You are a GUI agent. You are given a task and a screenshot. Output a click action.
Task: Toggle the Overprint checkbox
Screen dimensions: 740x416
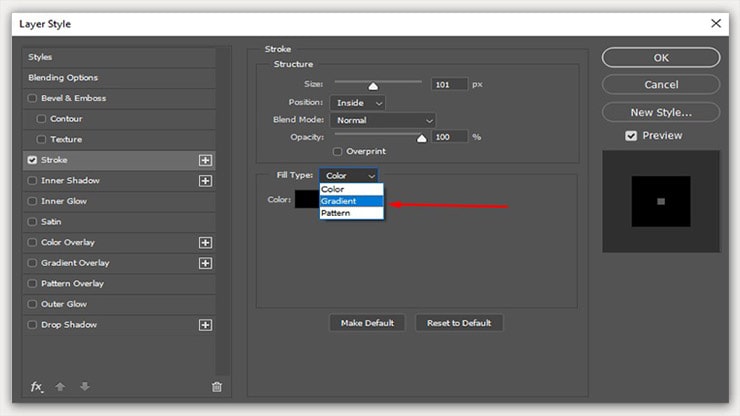point(337,152)
